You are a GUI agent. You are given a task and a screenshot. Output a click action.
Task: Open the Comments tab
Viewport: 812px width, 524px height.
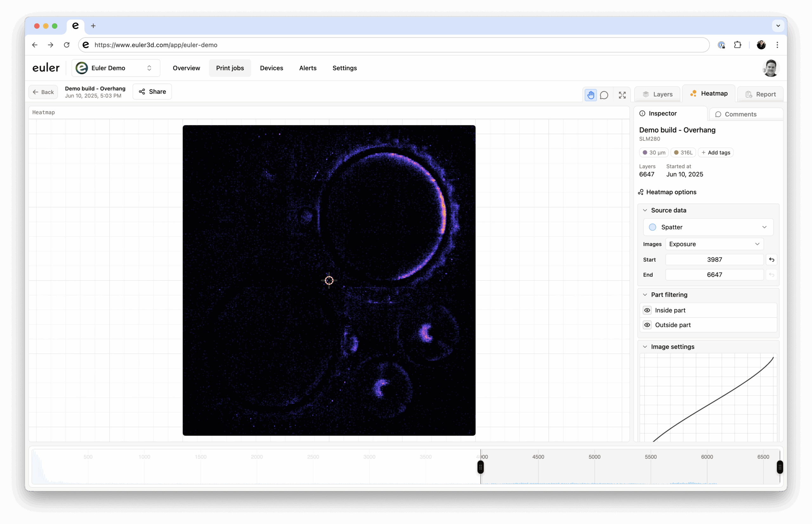click(740, 114)
